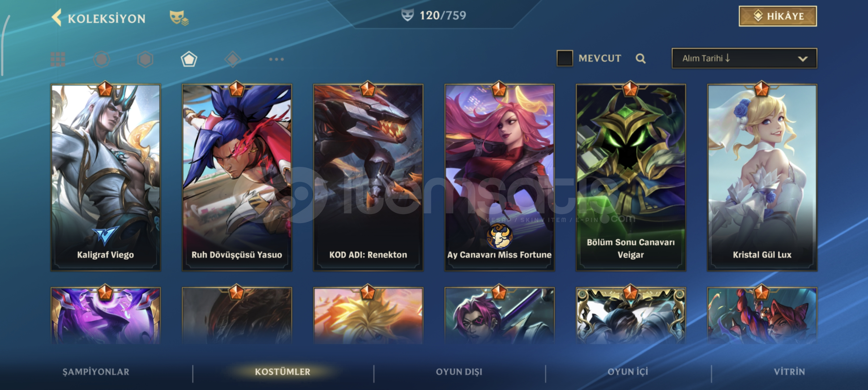Select the circular rarity filter icon
This screenshot has width=868, height=390.
click(102, 59)
